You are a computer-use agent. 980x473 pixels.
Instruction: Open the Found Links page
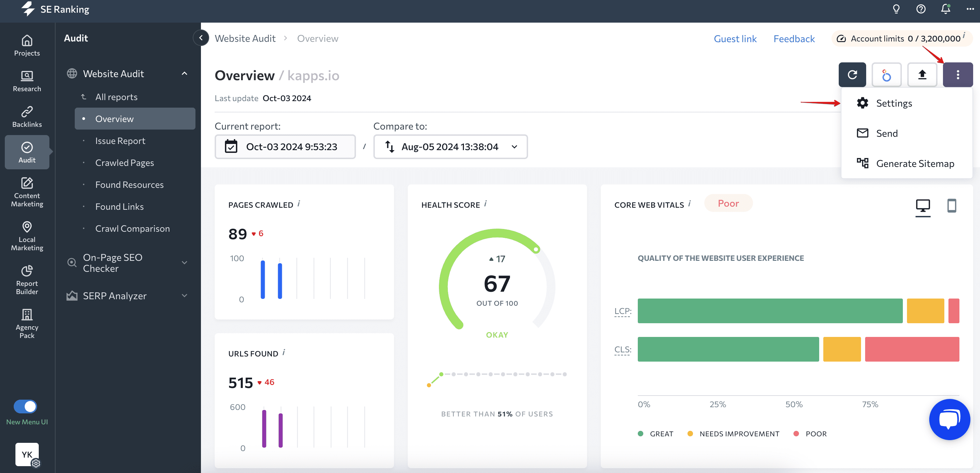pos(119,206)
